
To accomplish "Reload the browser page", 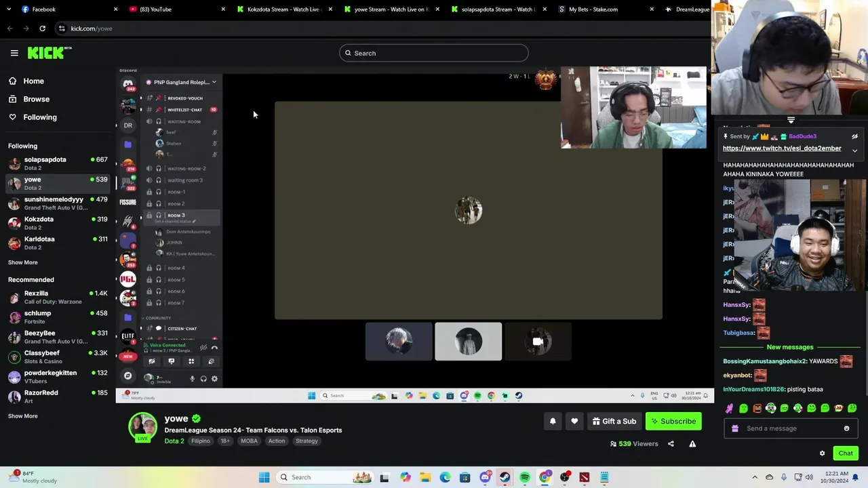I will pos(42,28).
